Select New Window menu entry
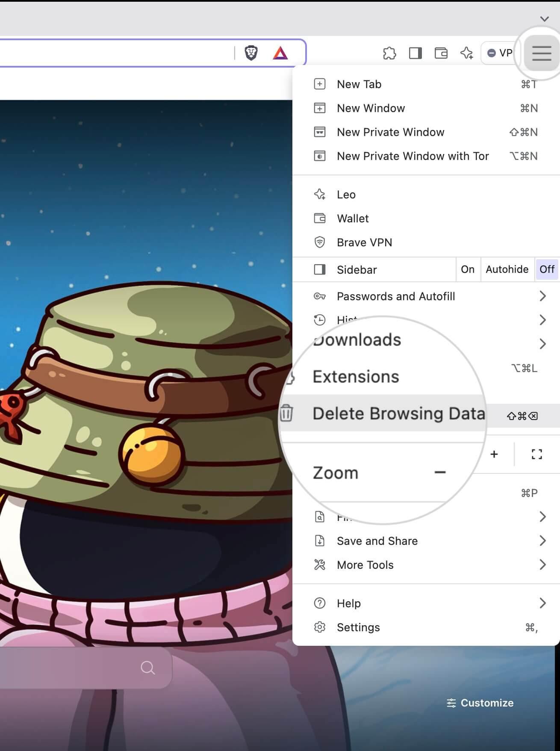 click(426, 108)
